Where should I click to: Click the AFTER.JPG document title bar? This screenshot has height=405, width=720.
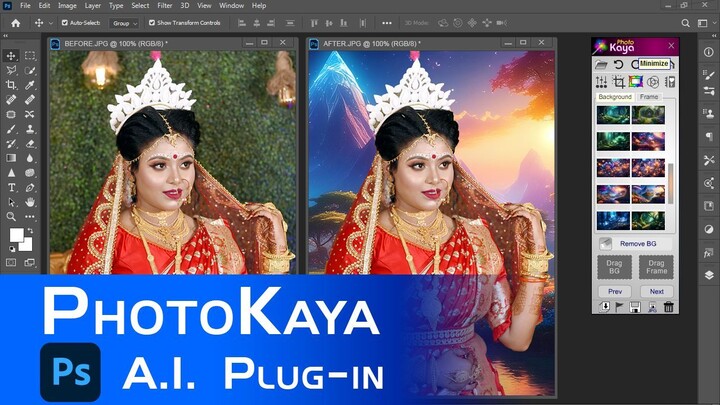432,44
